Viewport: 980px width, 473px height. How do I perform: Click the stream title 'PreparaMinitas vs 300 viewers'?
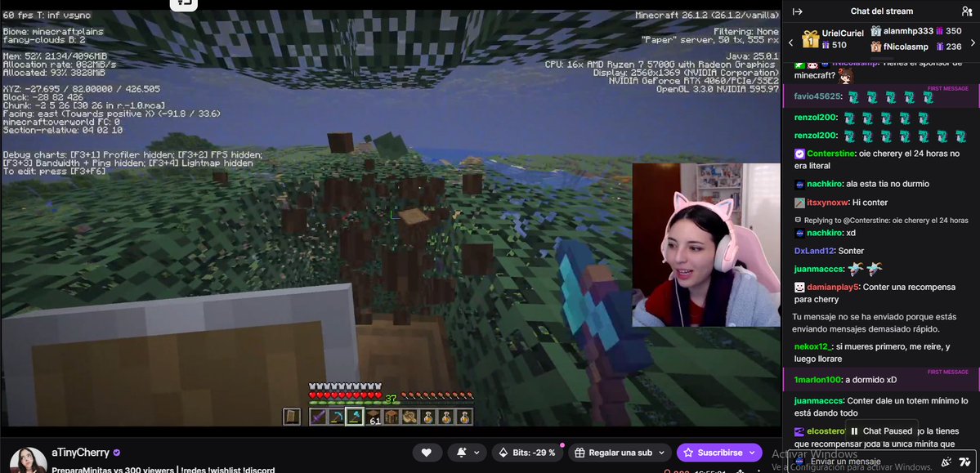[113, 470]
